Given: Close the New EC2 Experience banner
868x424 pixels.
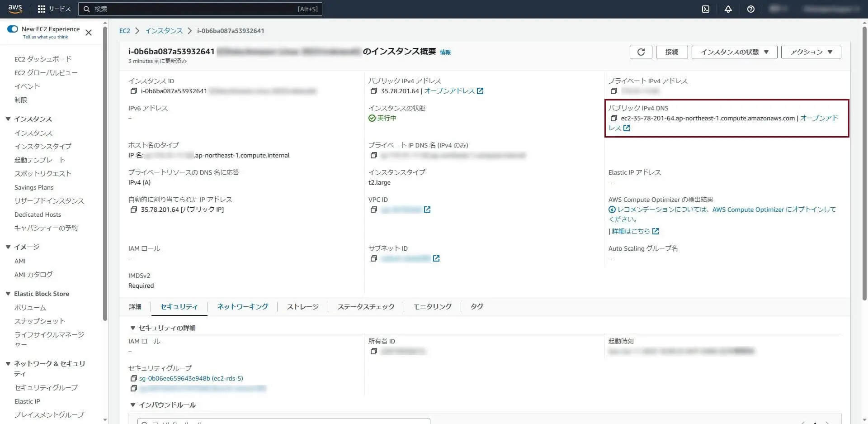Looking at the screenshot, I should [x=89, y=33].
